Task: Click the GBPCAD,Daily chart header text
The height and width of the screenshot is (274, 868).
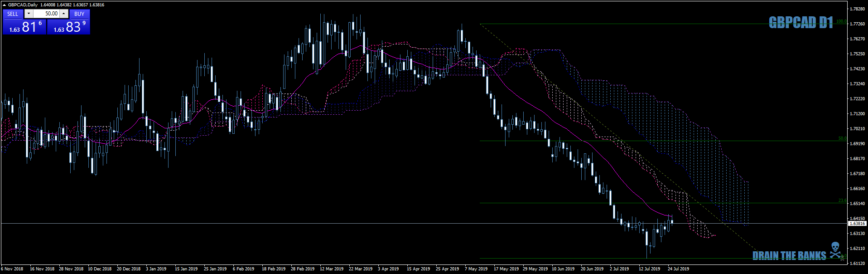Action: point(23,5)
